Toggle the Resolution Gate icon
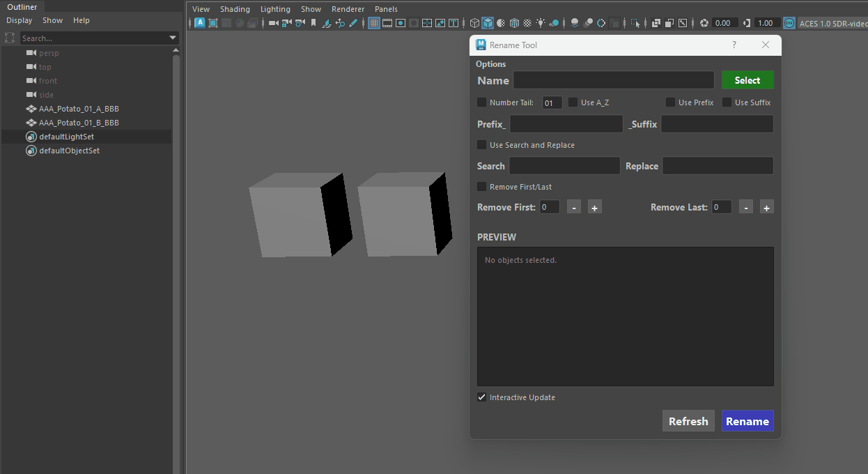Screen dimensions: 868x474 401,23
